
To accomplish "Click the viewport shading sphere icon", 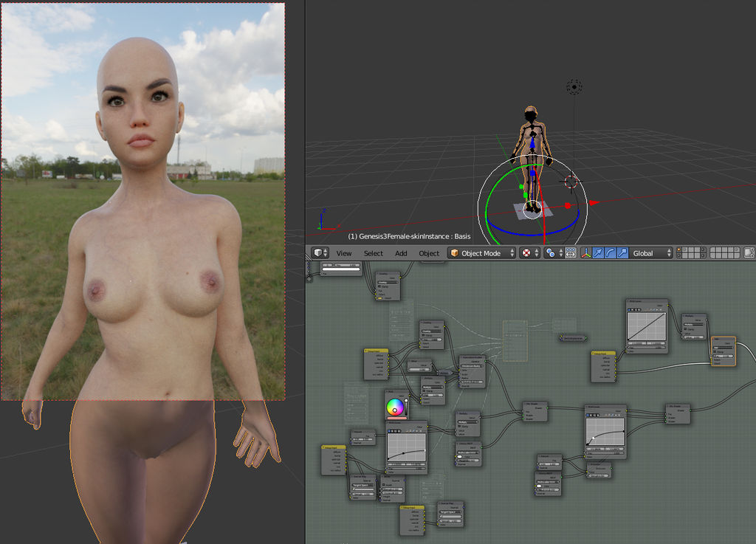I will coord(526,253).
